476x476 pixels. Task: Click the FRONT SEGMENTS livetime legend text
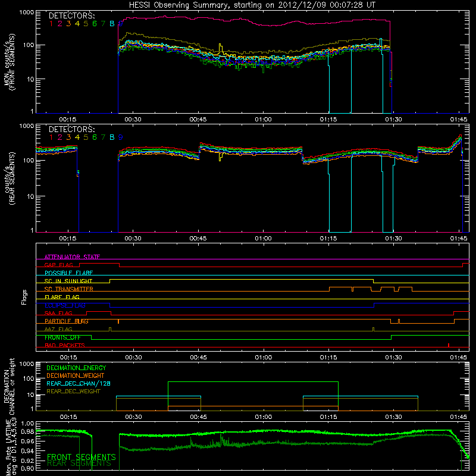tap(82, 457)
